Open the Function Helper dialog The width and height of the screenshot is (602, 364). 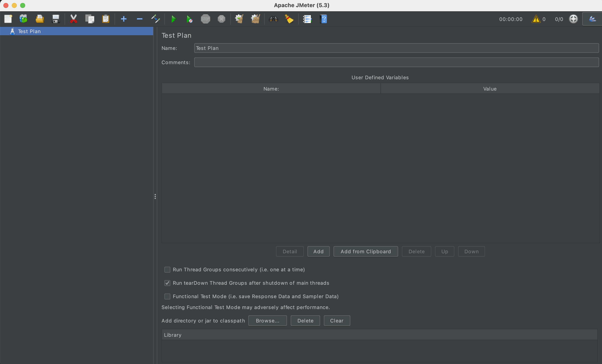(307, 19)
